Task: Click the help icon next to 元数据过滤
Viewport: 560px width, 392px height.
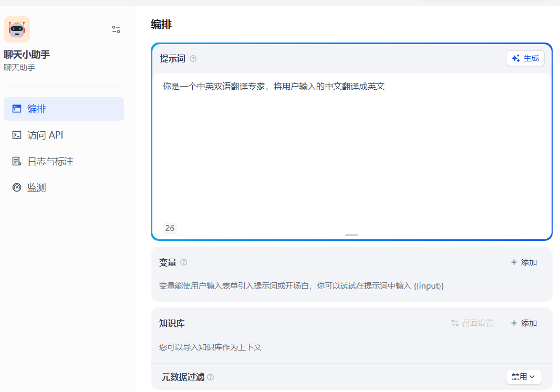Action: [210, 377]
